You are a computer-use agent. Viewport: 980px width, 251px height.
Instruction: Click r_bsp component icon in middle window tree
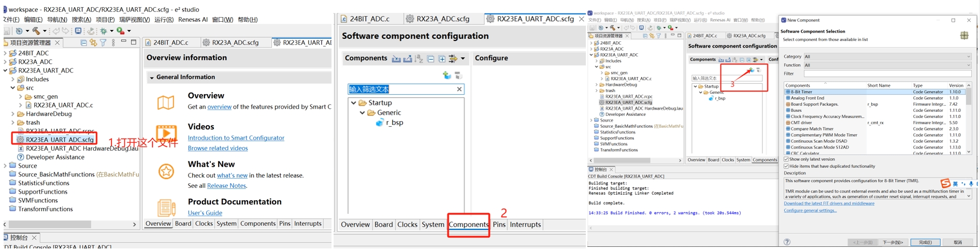click(380, 123)
